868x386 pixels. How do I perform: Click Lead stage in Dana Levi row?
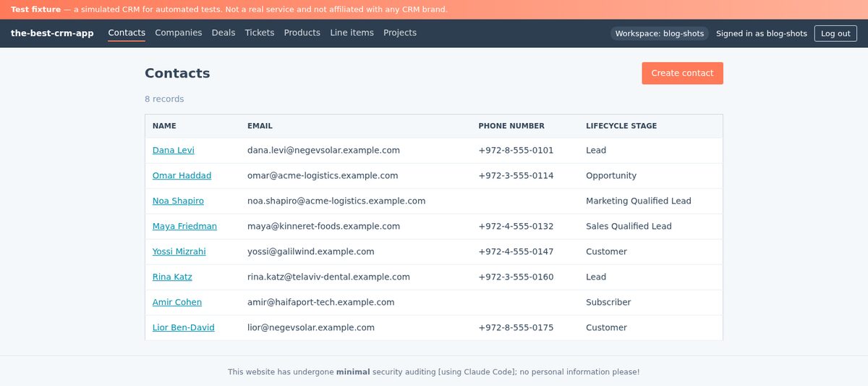(x=596, y=151)
